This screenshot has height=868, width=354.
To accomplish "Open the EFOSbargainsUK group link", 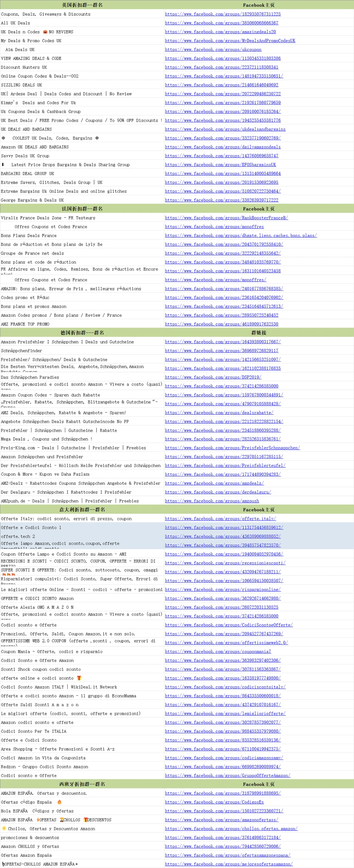I will click(x=220, y=164).
